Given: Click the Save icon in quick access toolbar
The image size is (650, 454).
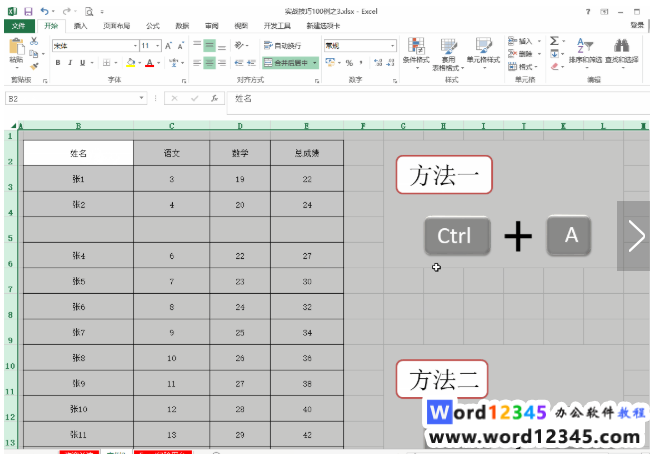Looking at the screenshot, I should [x=28, y=11].
